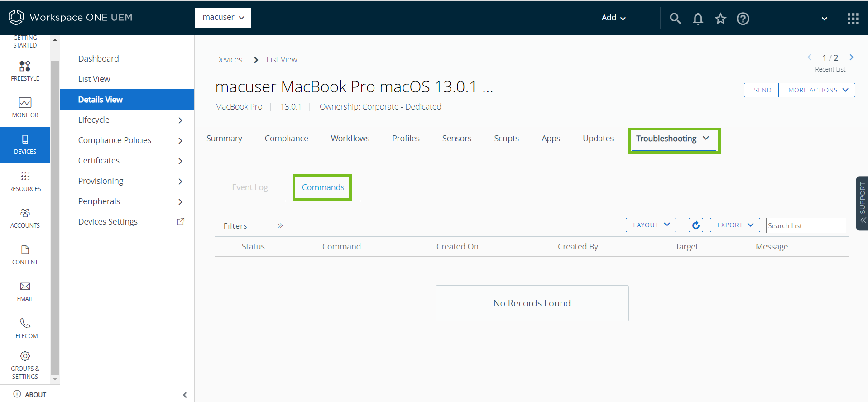868x402 pixels.
Task: Switch to the Apps tab
Action: [551, 139]
